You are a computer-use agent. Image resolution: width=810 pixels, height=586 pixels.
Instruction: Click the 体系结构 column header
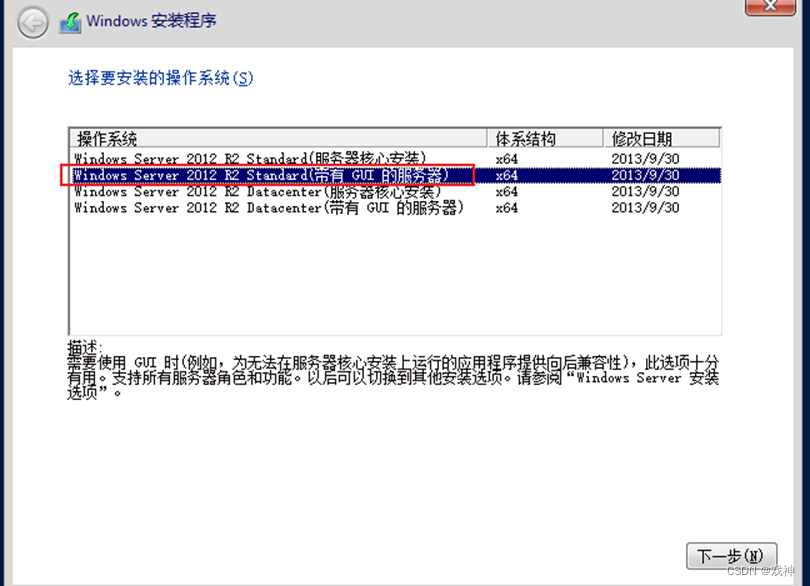pyautogui.click(x=545, y=138)
